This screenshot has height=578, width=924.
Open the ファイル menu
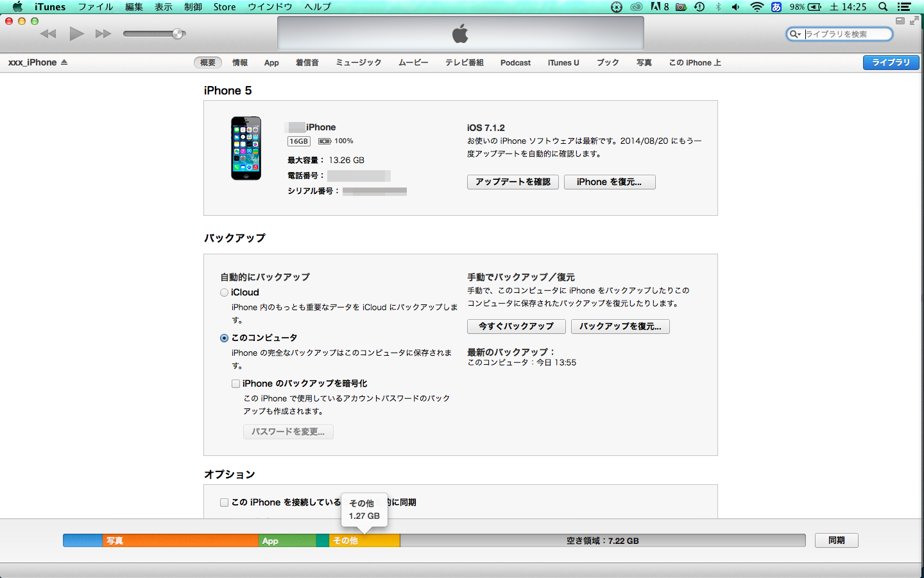tap(96, 7)
